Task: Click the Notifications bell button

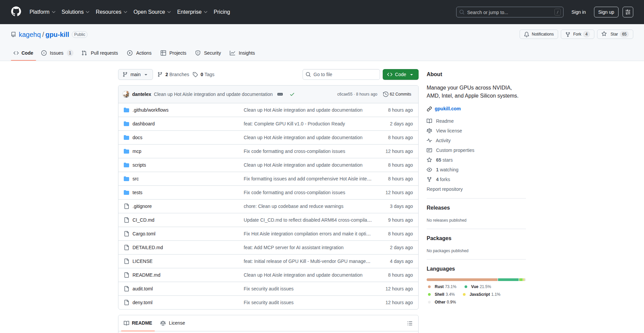Action: coord(539,34)
